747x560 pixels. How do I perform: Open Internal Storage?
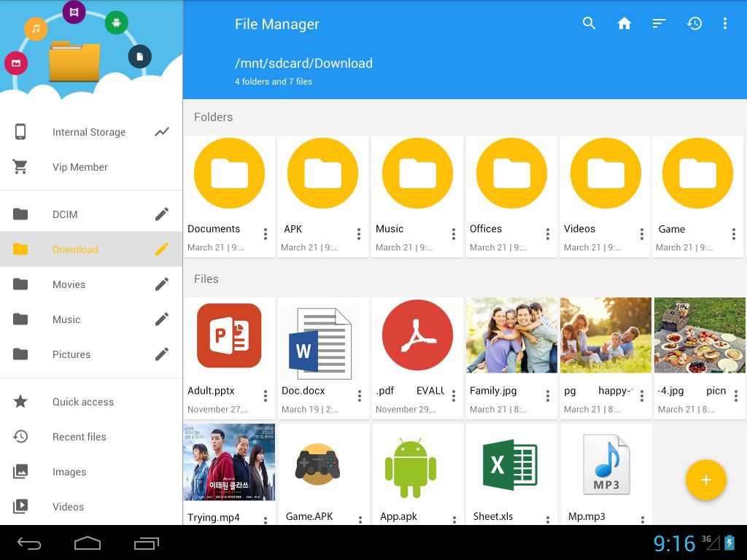[89, 132]
